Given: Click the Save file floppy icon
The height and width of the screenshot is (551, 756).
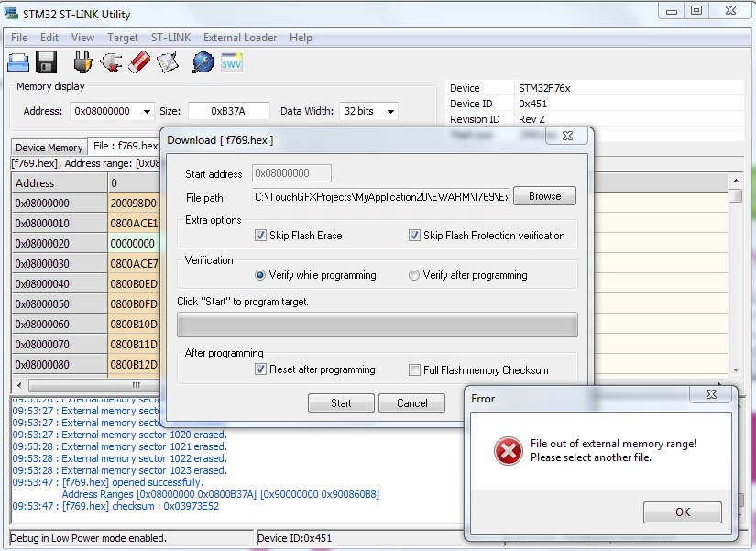Looking at the screenshot, I should coord(47,62).
